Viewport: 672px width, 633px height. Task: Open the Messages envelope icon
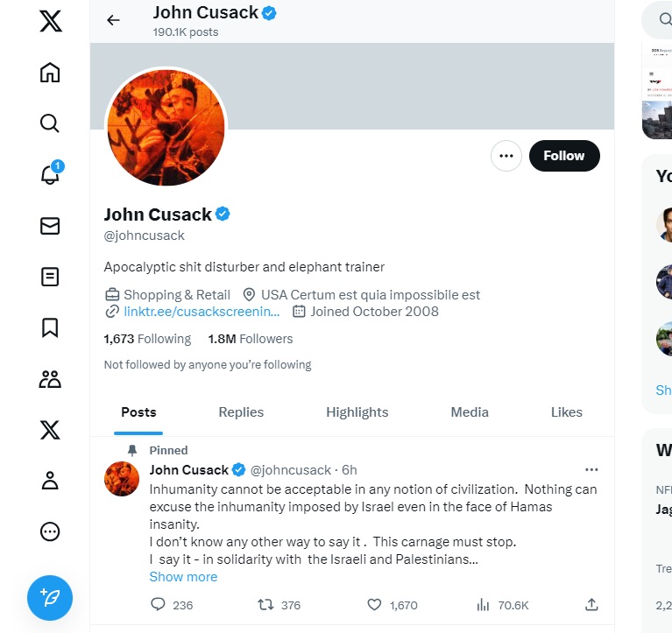click(50, 226)
